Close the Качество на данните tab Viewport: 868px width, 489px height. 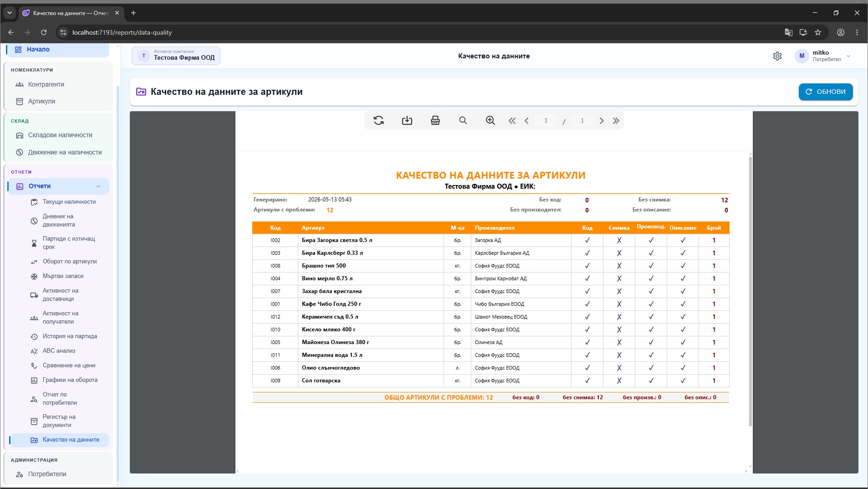pyautogui.click(x=117, y=13)
